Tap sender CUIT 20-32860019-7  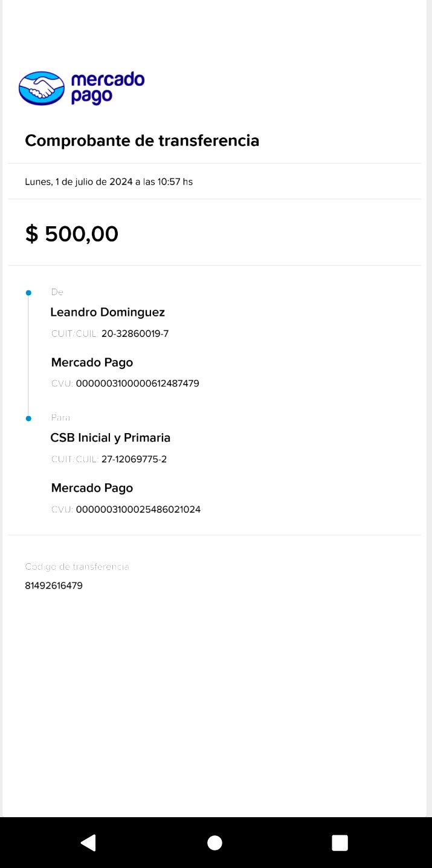pos(135,333)
